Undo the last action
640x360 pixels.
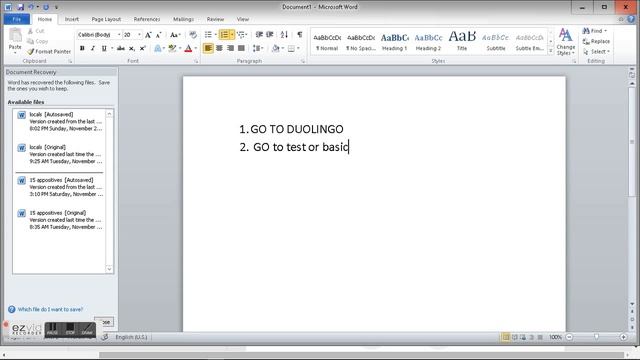pos(31,7)
